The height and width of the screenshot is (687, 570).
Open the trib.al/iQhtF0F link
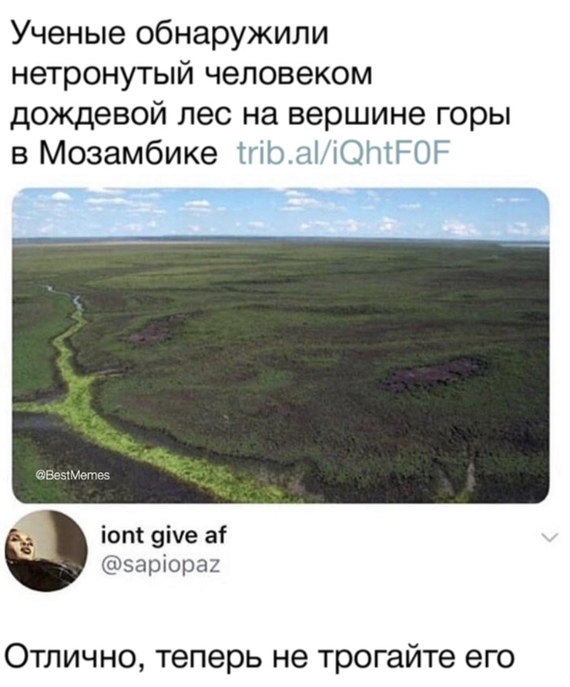pos(343,153)
